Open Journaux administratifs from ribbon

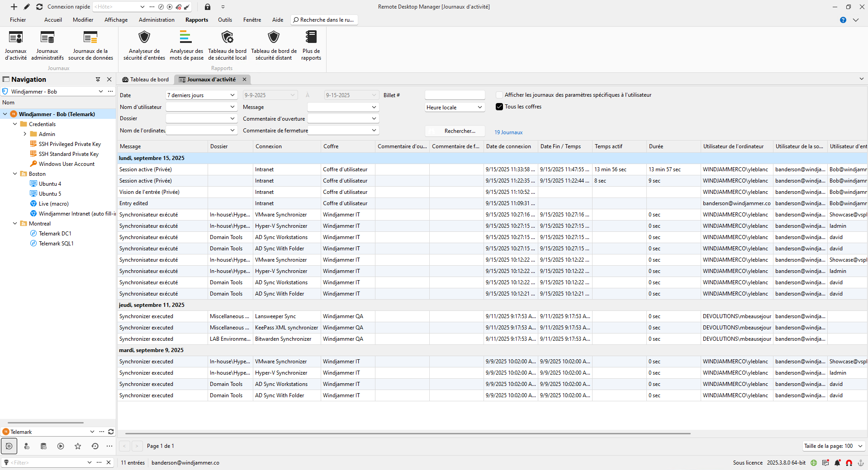point(47,45)
